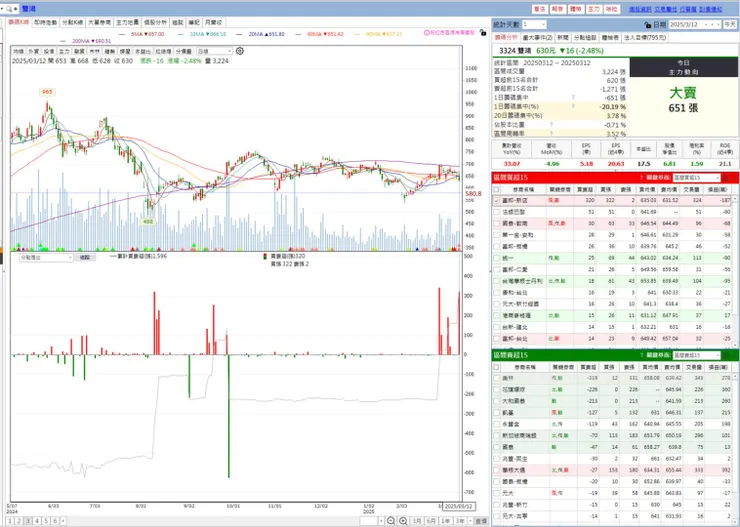Open the 日線 period dropdown
The image size is (740, 527).
tap(214, 51)
